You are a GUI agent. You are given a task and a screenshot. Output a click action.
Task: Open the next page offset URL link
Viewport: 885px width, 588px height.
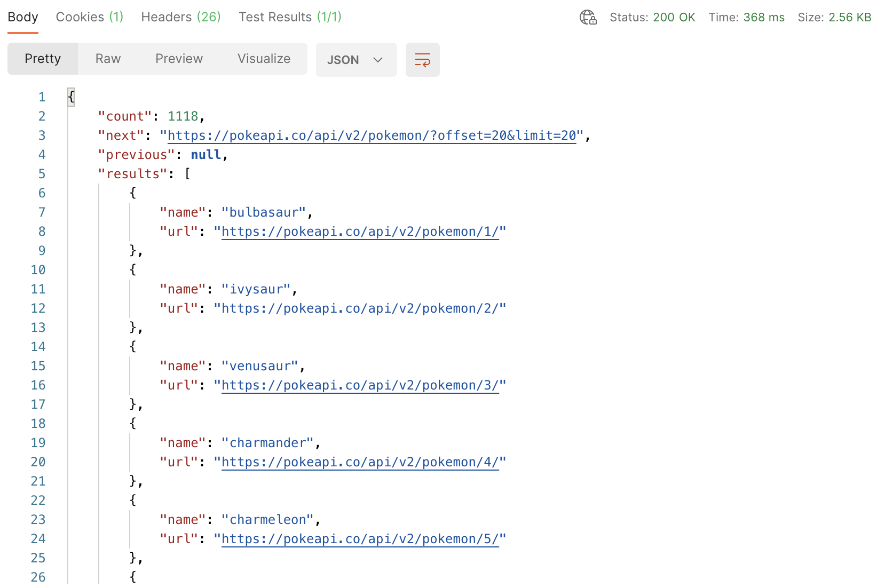[372, 136]
